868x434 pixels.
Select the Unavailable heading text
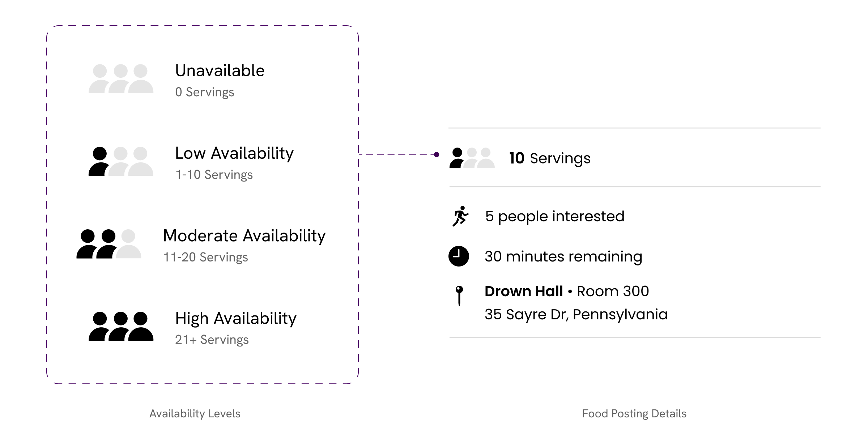point(220,71)
